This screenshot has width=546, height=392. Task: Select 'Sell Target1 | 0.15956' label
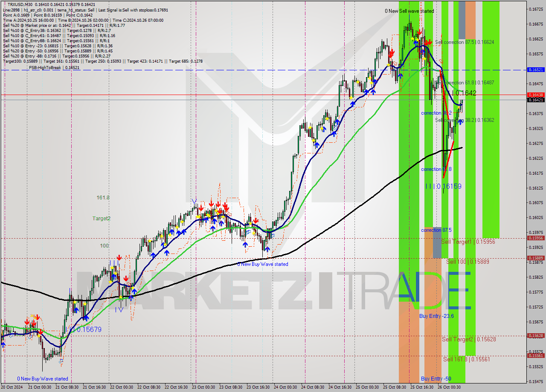tap(468, 242)
